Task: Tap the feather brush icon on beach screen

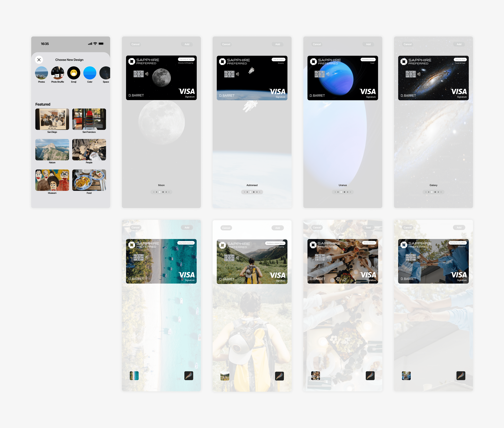Action: coord(189,376)
